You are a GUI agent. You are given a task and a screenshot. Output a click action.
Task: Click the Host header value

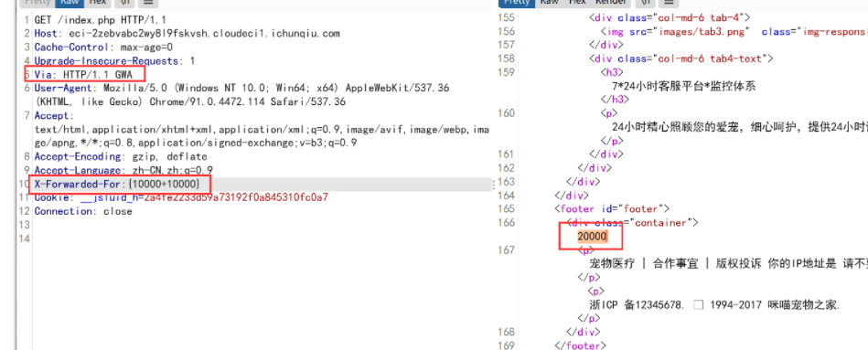coord(204,33)
